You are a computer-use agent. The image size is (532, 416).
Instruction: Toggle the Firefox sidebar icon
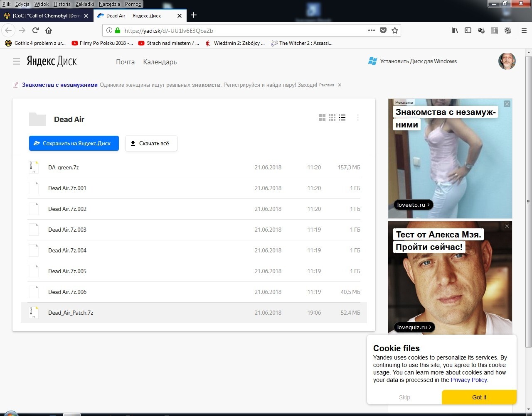click(468, 30)
